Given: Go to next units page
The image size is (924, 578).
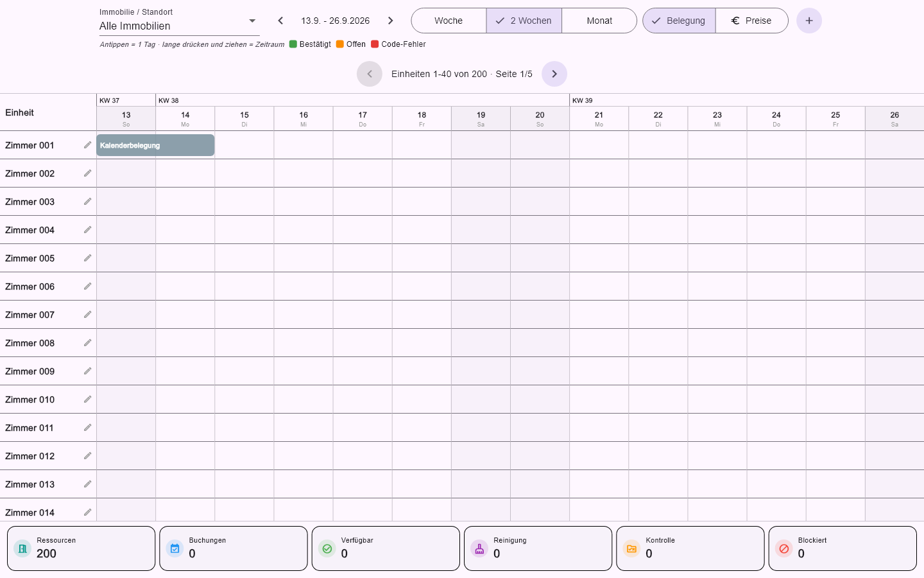Looking at the screenshot, I should 554,74.
